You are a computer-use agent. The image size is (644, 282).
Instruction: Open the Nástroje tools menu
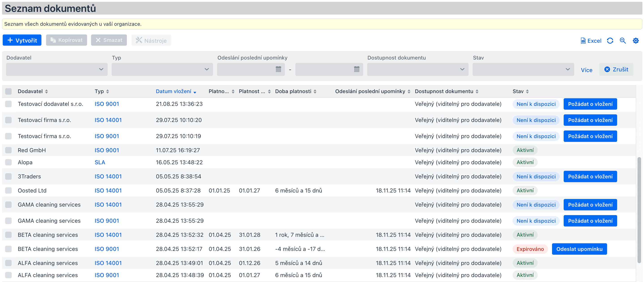151,40
